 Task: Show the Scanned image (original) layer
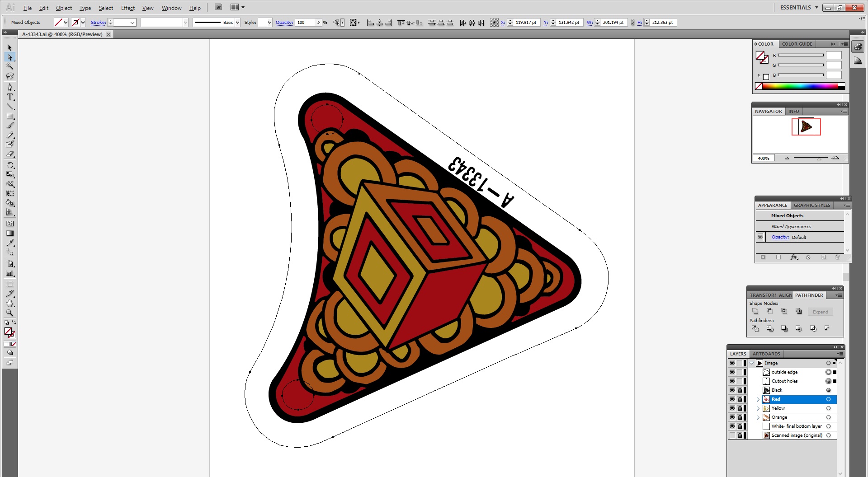click(x=732, y=435)
